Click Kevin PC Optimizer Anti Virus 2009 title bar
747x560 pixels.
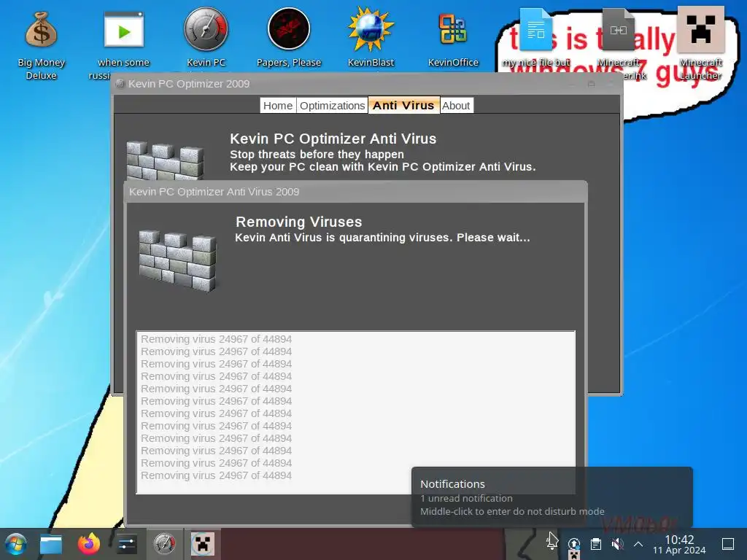pos(355,192)
